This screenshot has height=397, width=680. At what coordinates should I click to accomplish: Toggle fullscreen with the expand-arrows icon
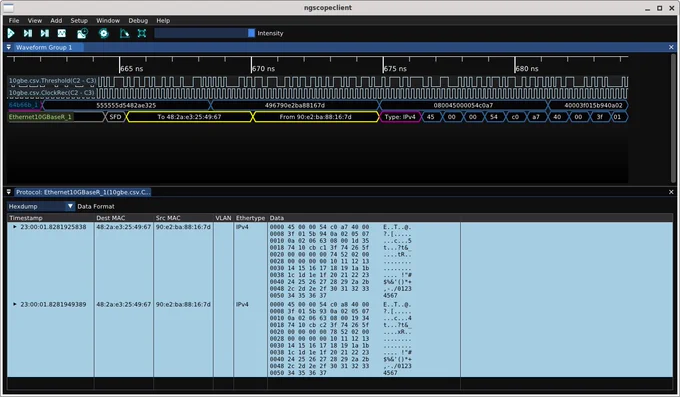click(142, 33)
